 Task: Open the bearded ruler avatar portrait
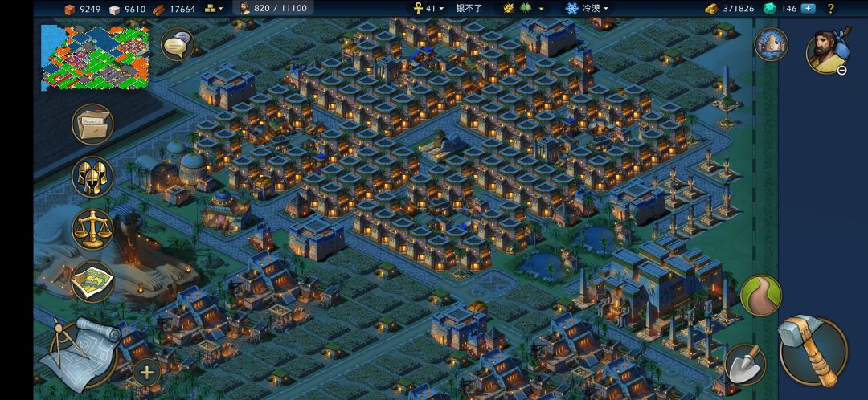click(828, 51)
